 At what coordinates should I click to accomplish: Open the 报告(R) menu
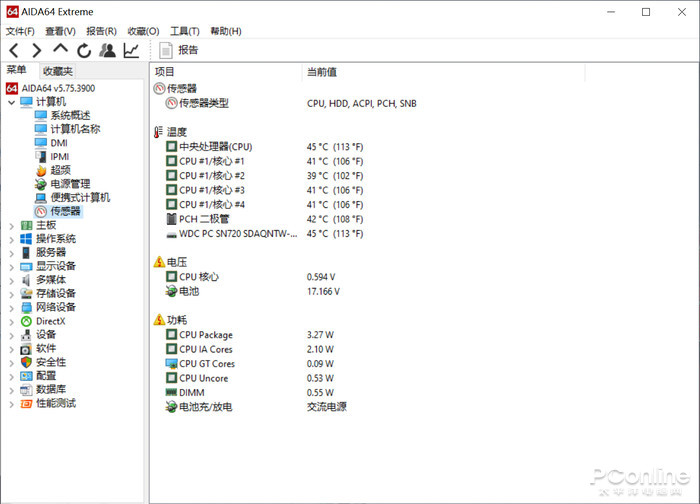(101, 31)
